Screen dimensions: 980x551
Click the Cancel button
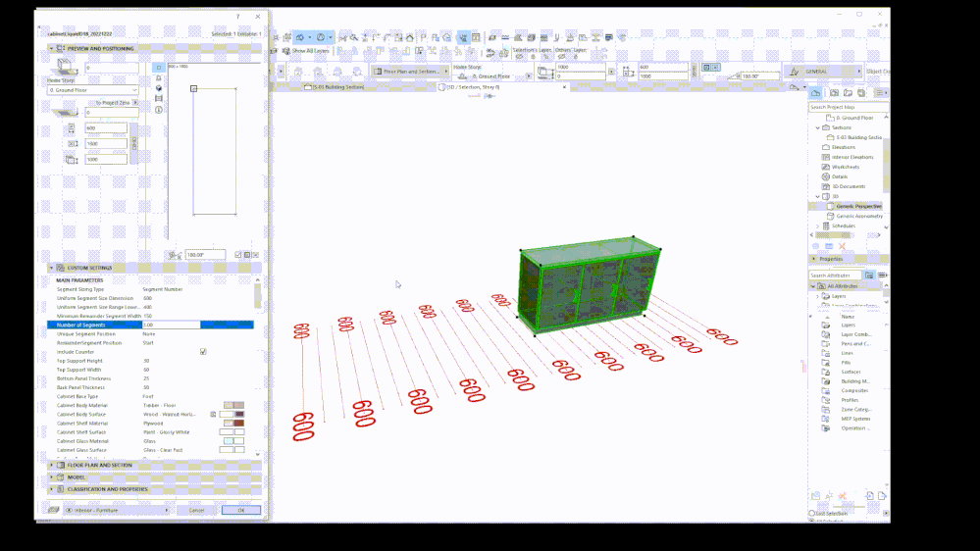pyautogui.click(x=197, y=511)
